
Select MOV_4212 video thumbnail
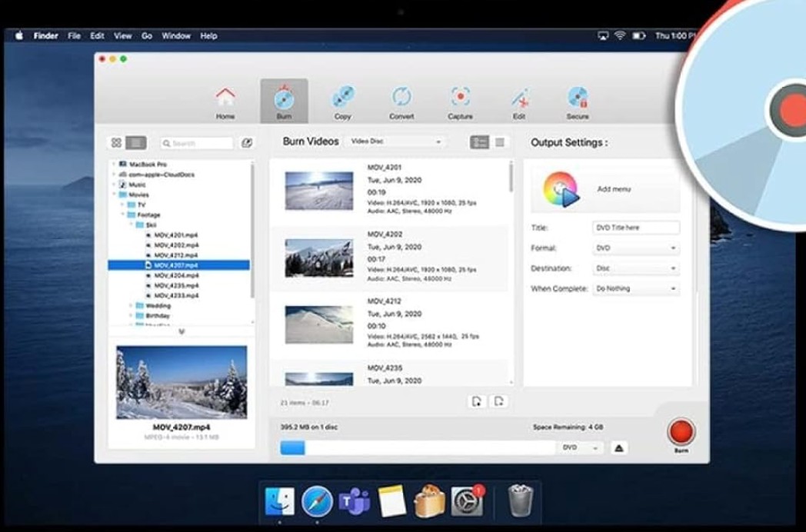point(319,324)
